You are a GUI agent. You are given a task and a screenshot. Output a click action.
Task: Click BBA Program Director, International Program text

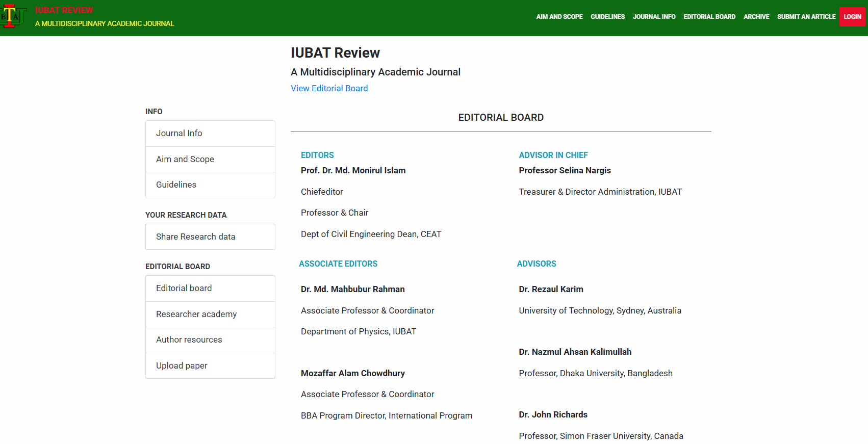(387, 415)
